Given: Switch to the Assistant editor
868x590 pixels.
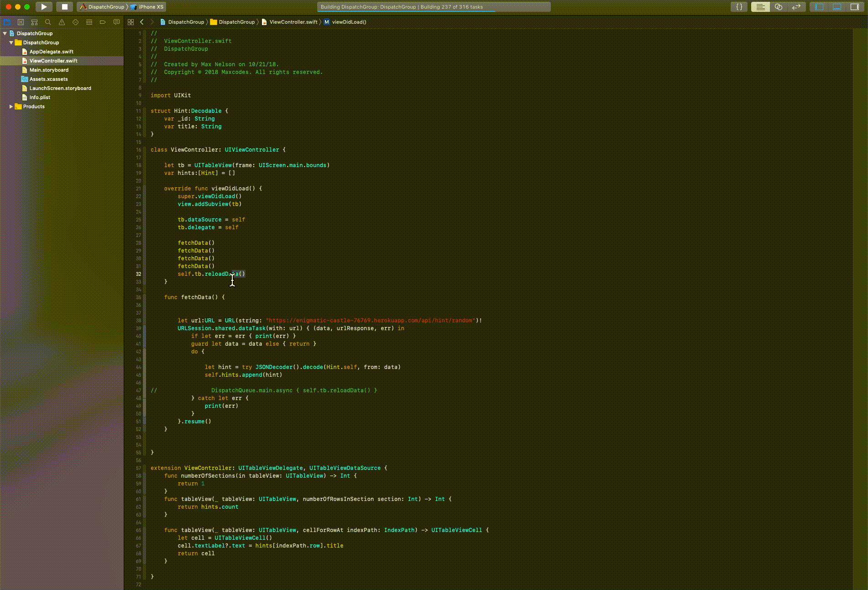Looking at the screenshot, I should [779, 7].
